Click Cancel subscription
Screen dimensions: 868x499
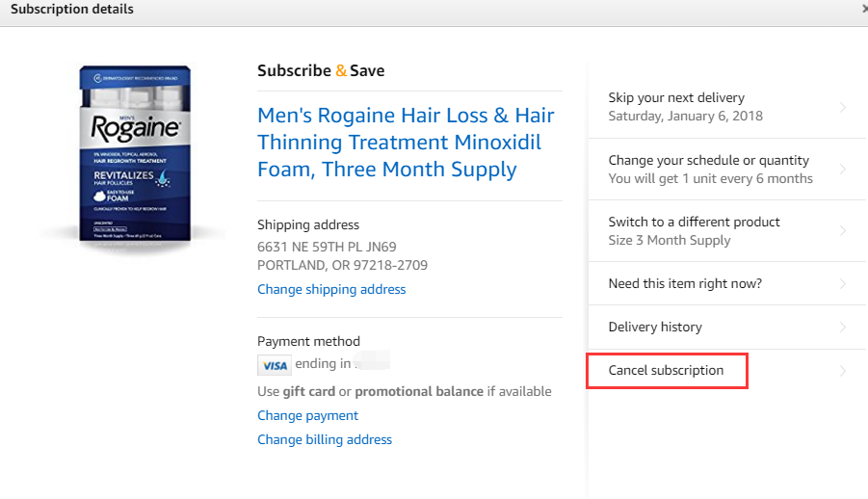pos(667,370)
